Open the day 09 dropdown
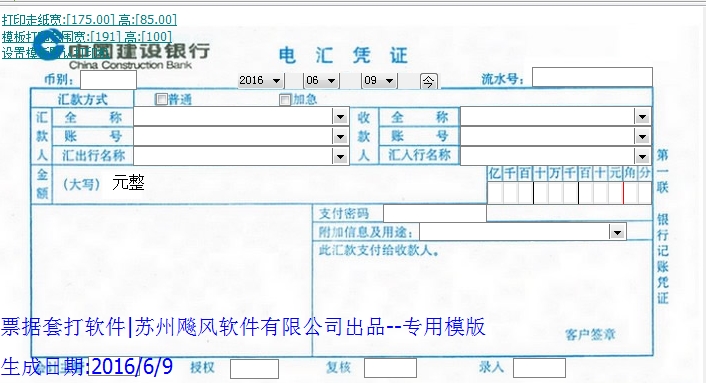Viewport: 706px width, 383px height. coord(389,81)
